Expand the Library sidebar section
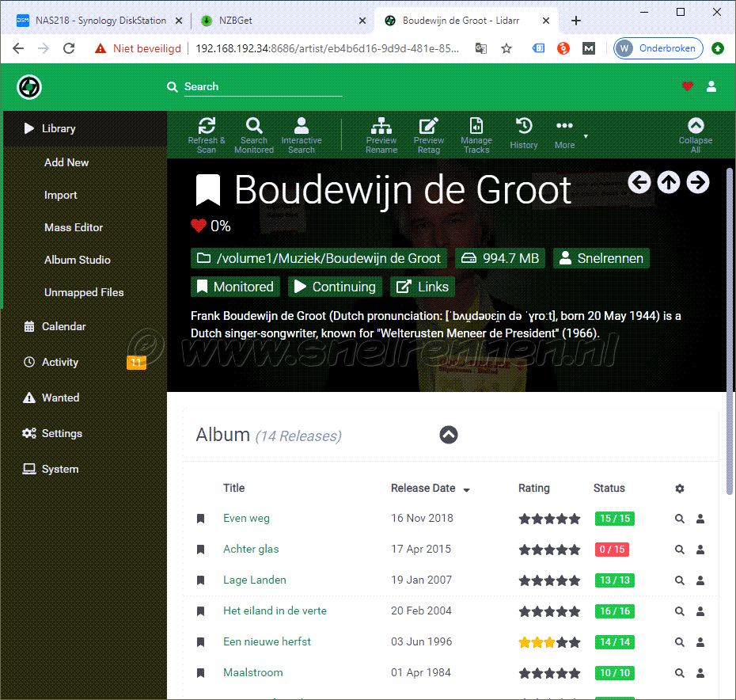Screen dimensions: 736x700 click(x=85, y=129)
